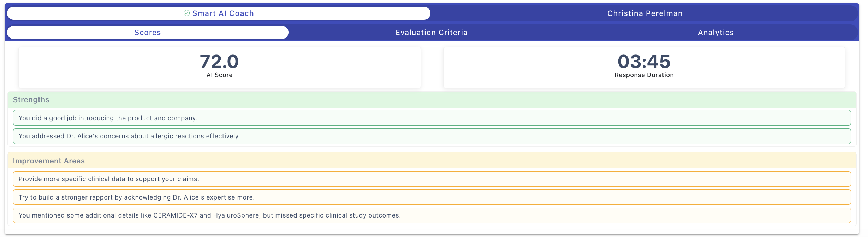Screen dimensions: 868x237
Task: Click the AI Score label
Action: [219, 75]
